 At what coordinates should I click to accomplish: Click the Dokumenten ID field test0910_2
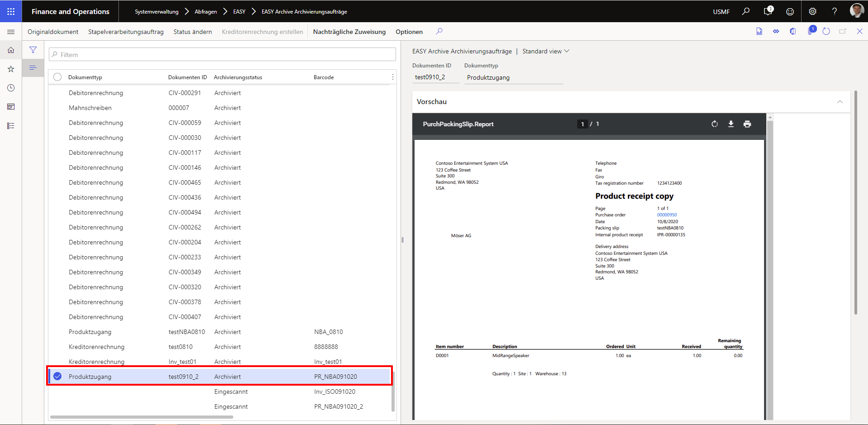click(x=435, y=77)
